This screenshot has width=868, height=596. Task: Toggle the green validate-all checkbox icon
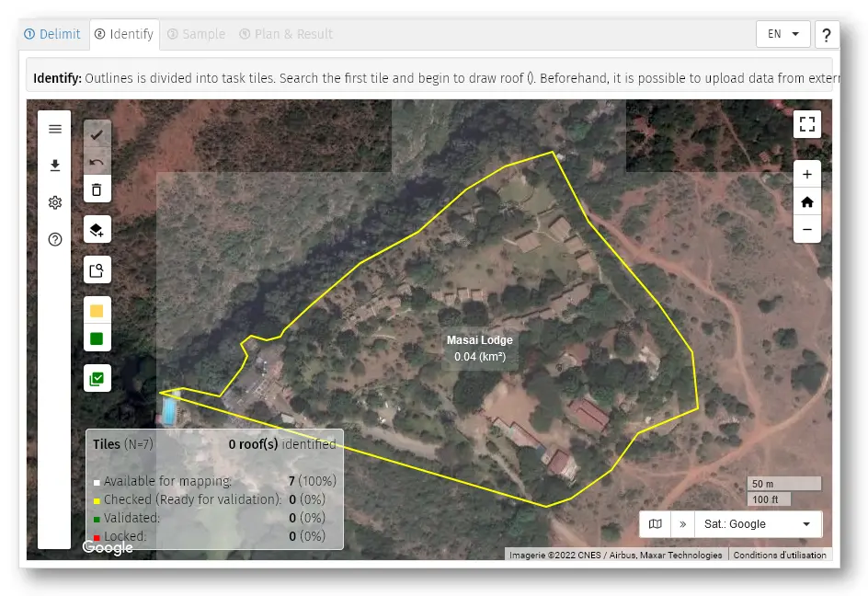click(x=97, y=378)
